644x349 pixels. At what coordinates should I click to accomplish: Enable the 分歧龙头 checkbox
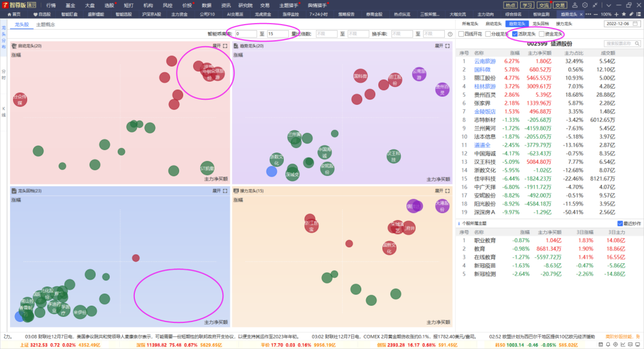click(x=488, y=34)
